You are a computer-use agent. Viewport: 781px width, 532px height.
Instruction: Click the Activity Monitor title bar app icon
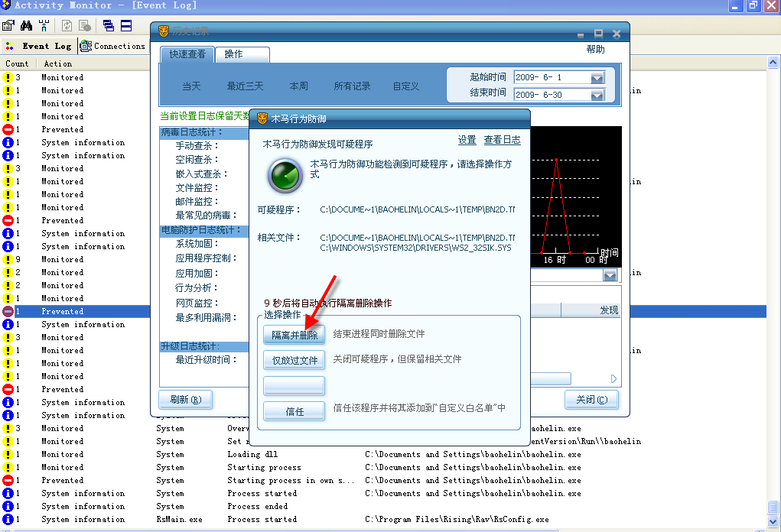click(x=5, y=5)
